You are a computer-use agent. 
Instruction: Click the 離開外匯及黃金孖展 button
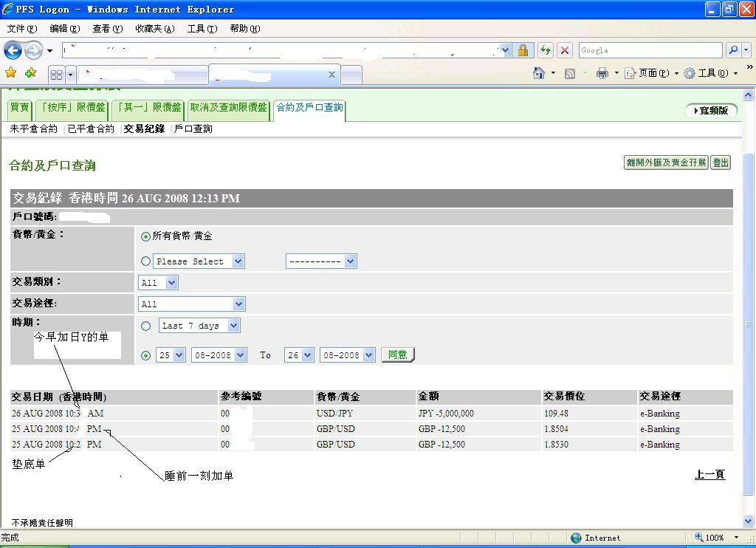pos(666,162)
